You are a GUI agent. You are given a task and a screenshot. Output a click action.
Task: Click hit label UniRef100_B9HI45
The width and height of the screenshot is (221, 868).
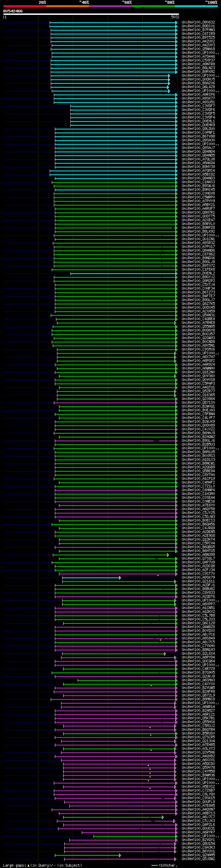(198, 190)
